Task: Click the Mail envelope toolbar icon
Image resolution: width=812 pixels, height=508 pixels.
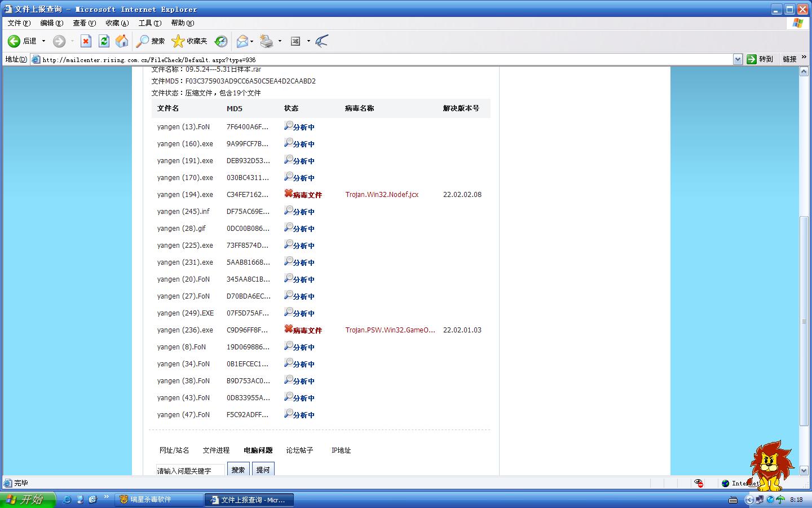Action: 242,41
